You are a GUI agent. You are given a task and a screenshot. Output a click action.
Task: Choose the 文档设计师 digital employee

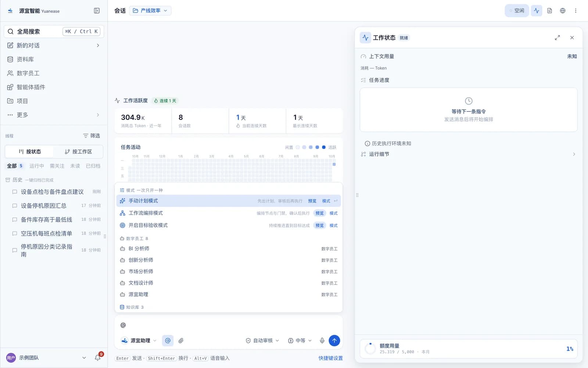coord(229,283)
